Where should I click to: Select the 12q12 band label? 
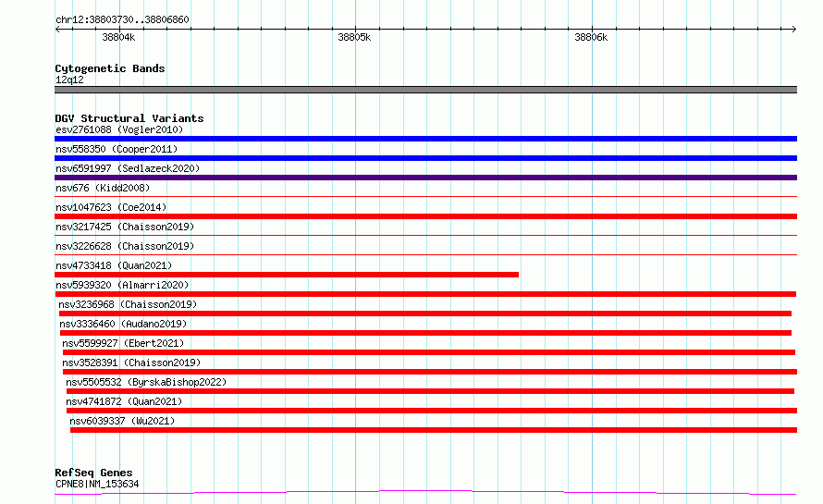[x=69, y=80]
